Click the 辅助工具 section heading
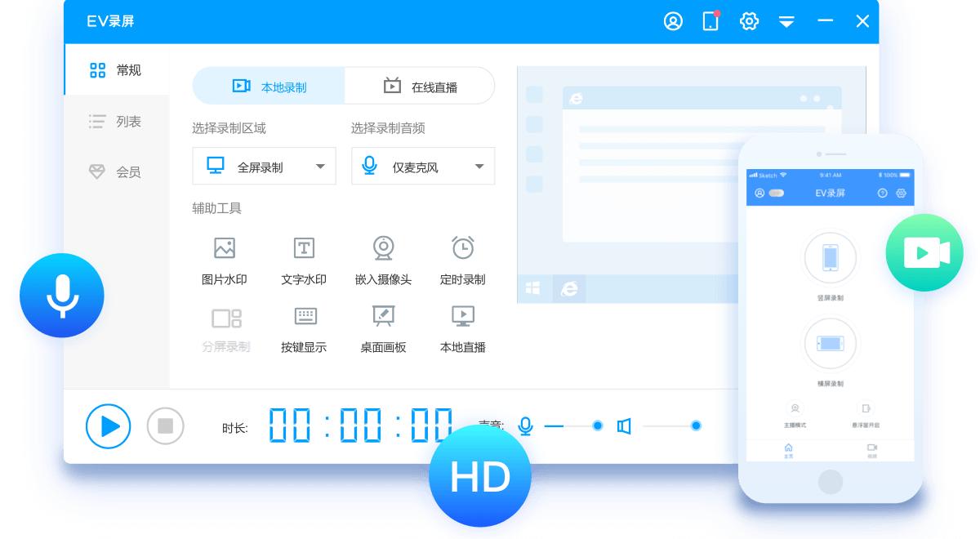 tap(216, 208)
